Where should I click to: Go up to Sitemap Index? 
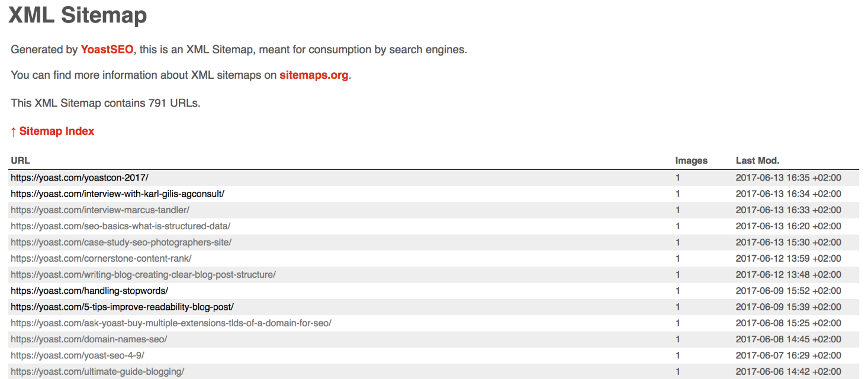53,131
